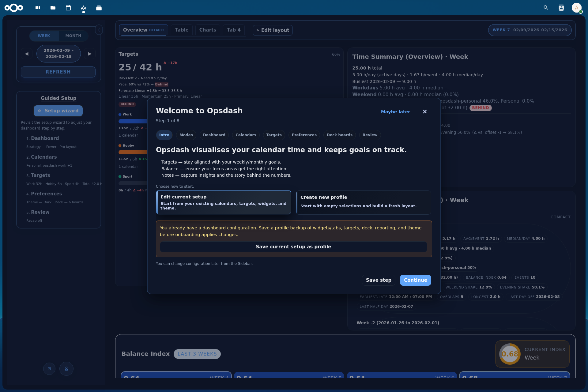This screenshot has width=588, height=392.
Task: Click the BEHIND badge in Targets widget
Action: (127, 104)
